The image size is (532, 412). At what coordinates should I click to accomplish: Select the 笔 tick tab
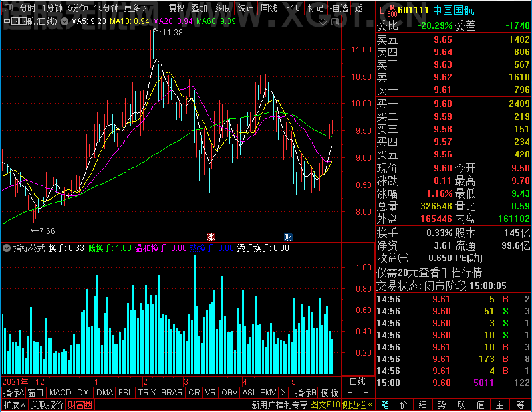(384, 405)
